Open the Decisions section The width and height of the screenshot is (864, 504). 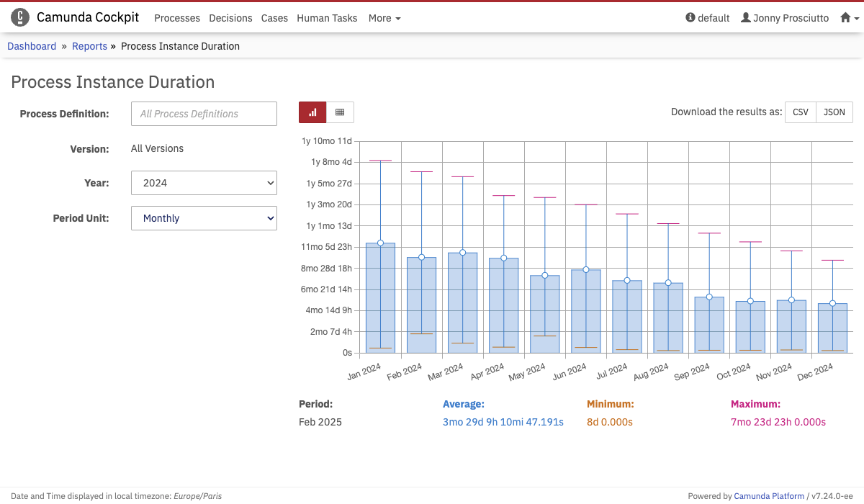230,18
